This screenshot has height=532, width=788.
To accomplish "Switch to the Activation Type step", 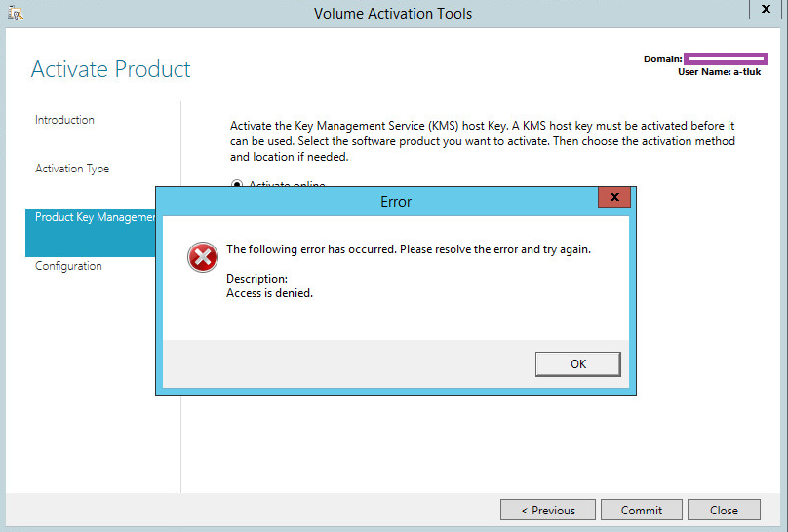I will point(72,169).
